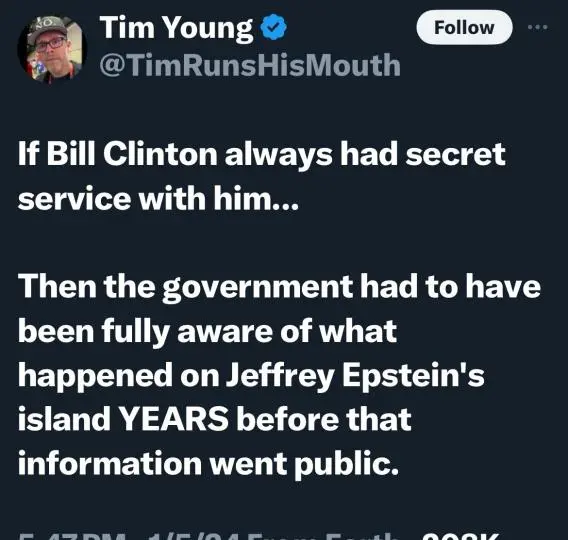Click the Follow button
The image size is (568, 540).
(464, 28)
